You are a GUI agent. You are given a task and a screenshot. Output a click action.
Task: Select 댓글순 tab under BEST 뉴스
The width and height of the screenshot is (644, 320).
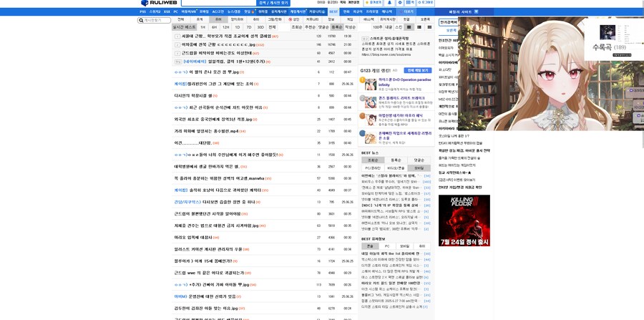(419, 160)
